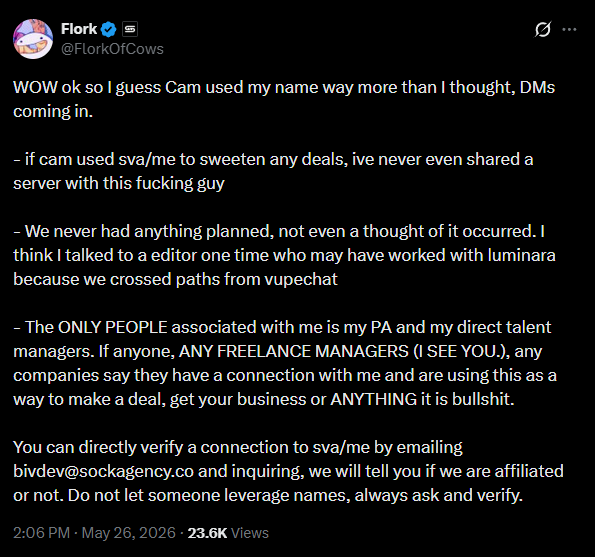Click the (I SEE YOU.) parenthetical
The height and width of the screenshot is (557, 595).
[x=461, y=351]
